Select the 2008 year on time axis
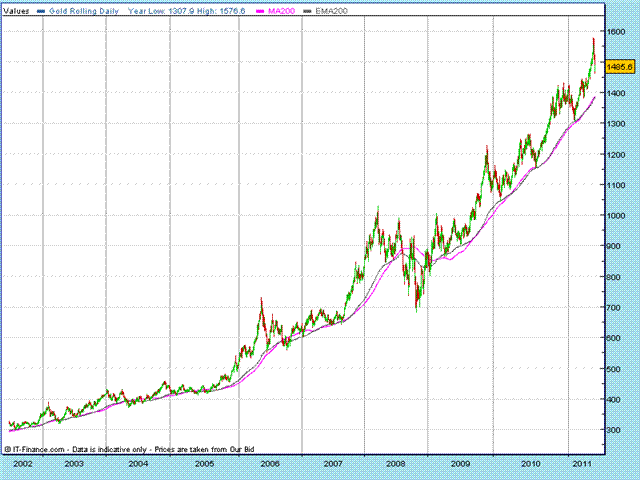 coord(396,465)
